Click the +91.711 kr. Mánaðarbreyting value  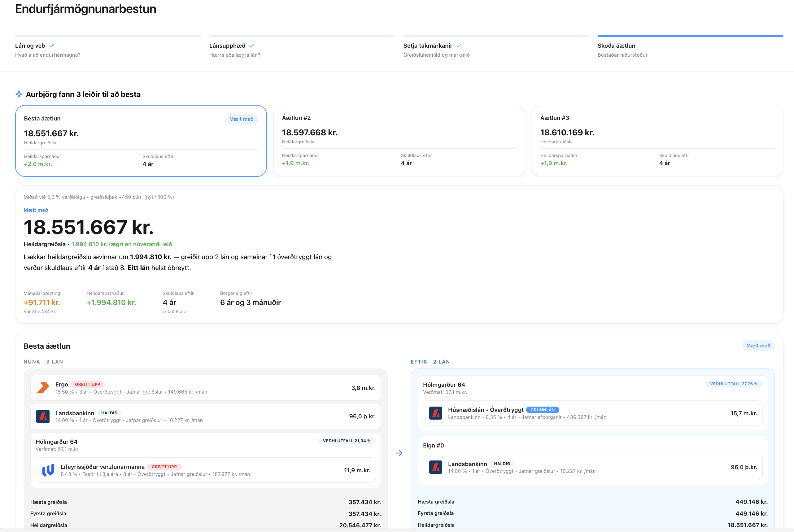tap(42, 302)
